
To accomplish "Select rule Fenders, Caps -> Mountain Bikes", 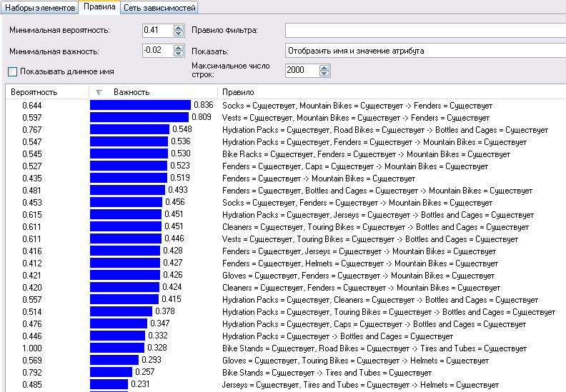I will (x=355, y=166).
